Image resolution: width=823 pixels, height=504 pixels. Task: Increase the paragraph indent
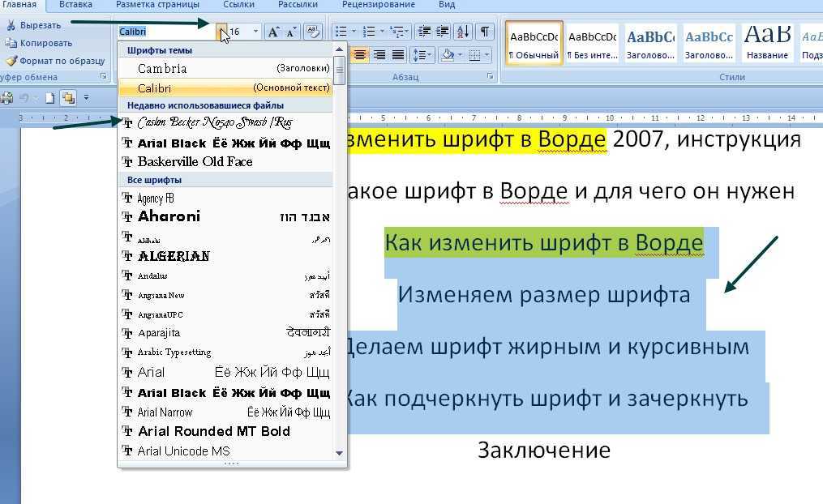(443, 32)
